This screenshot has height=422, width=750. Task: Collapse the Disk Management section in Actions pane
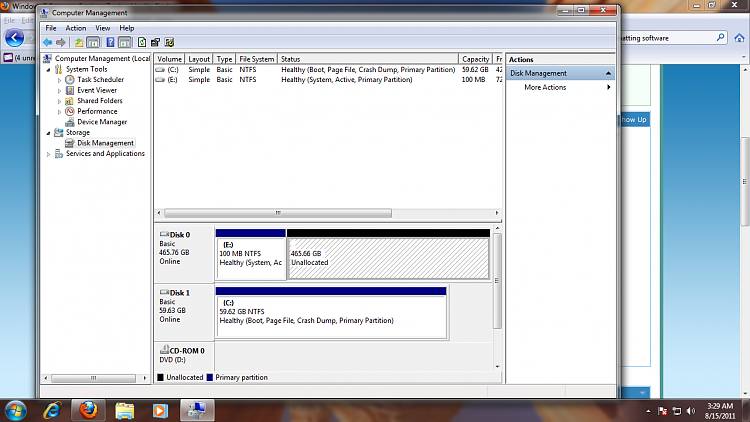point(608,73)
